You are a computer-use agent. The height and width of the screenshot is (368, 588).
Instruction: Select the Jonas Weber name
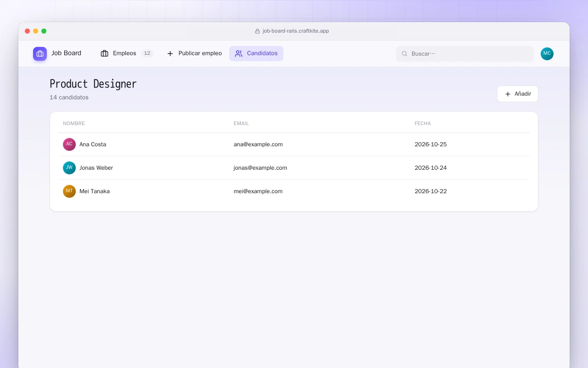point(96,168)
